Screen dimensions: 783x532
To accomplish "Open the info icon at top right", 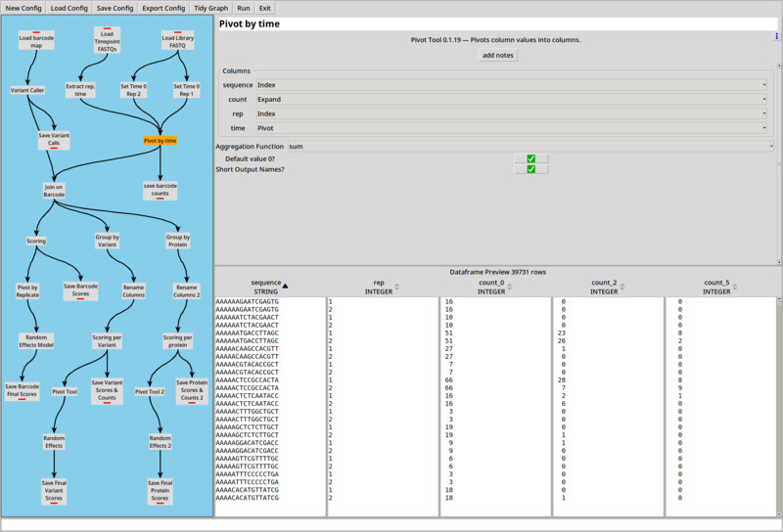I will point(776,36).
